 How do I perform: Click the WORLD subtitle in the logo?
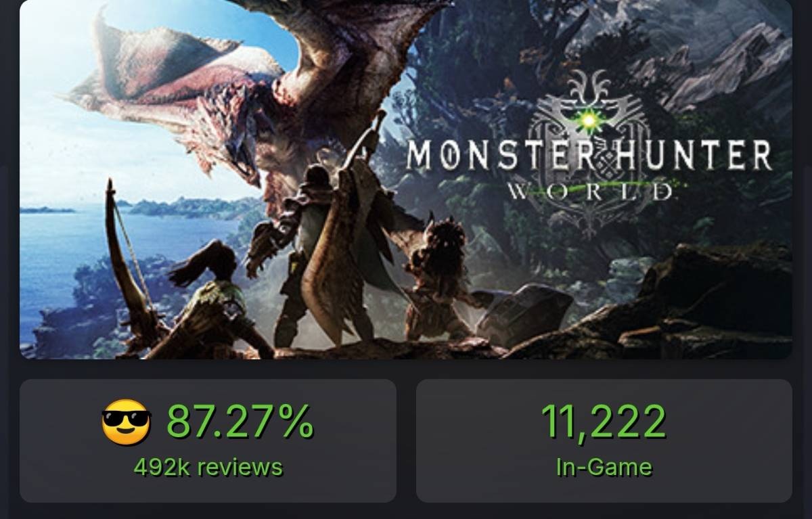[x=590, y=191]
